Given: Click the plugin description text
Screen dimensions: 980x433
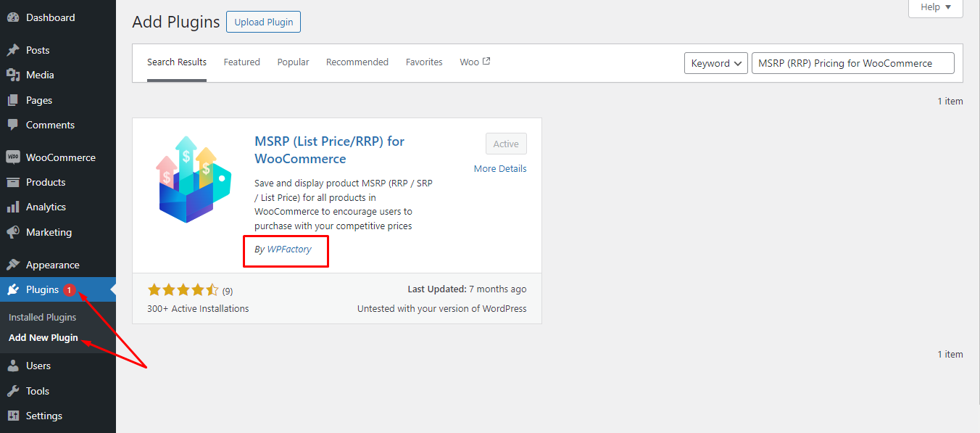Looking at the screenshot, I should (x=344, y=205).
